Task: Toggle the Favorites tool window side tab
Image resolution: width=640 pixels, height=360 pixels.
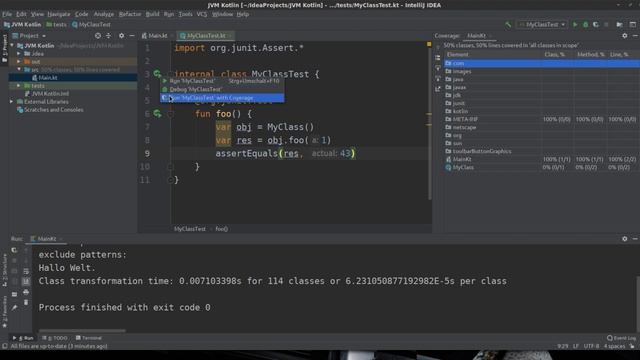Action: (x=4, y=312)
